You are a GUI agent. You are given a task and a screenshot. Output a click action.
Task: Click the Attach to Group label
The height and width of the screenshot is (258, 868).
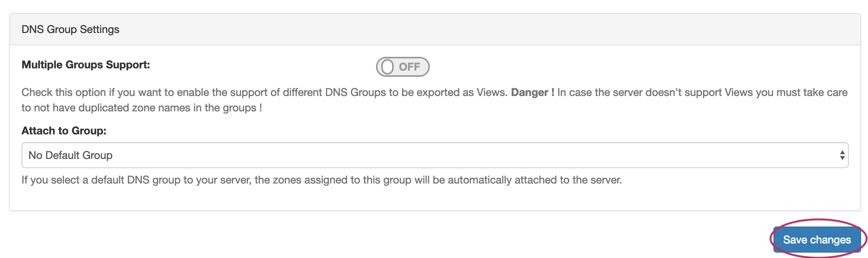click(x=64, y=131)
